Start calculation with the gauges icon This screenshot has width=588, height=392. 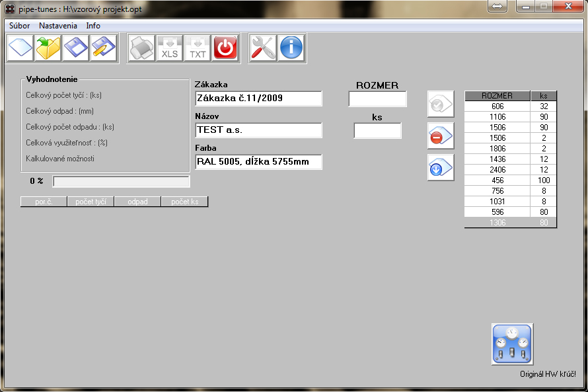click(512, 344)
